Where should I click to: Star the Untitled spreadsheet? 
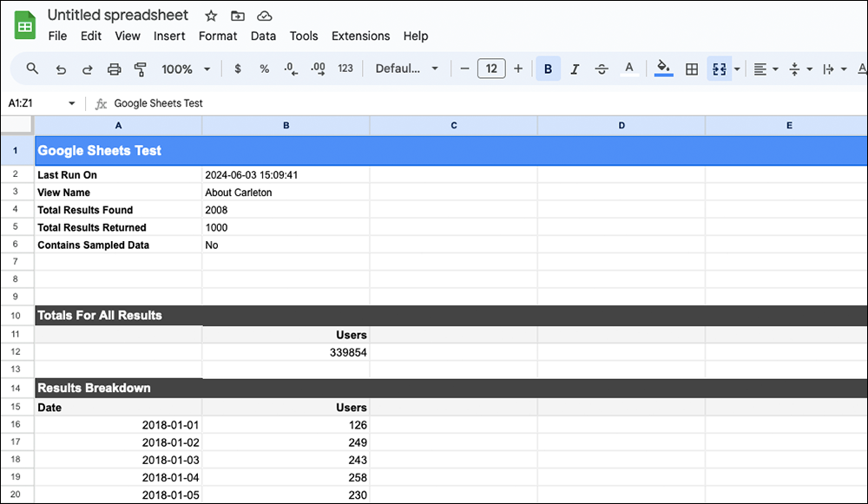tap(210, 16)
